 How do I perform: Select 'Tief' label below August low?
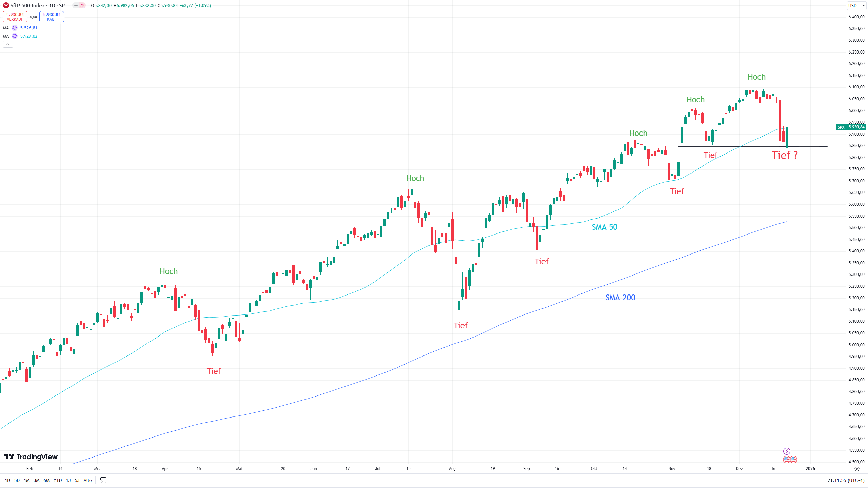click(460, 326)
